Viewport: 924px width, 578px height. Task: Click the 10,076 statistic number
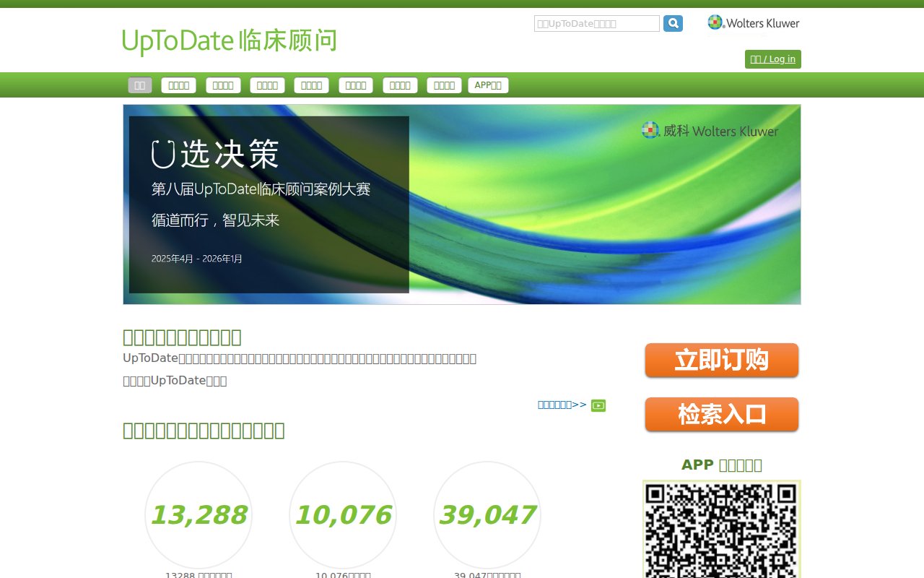point(343,515)
